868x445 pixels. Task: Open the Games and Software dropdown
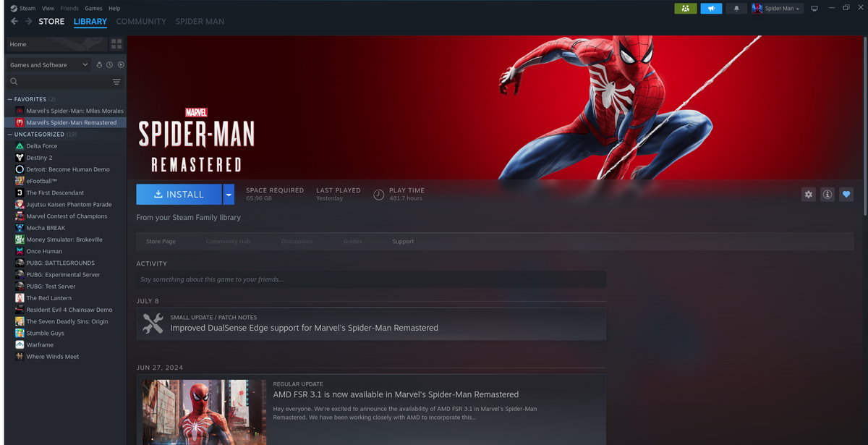click(49, 64)
